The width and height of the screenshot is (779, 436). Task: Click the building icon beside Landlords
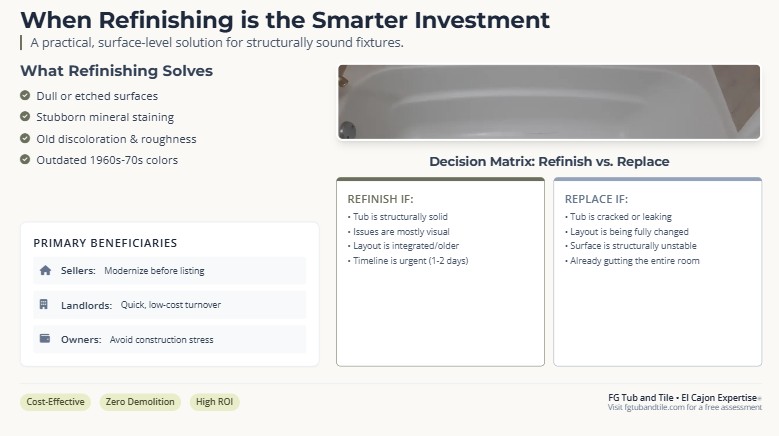point(44,304)
